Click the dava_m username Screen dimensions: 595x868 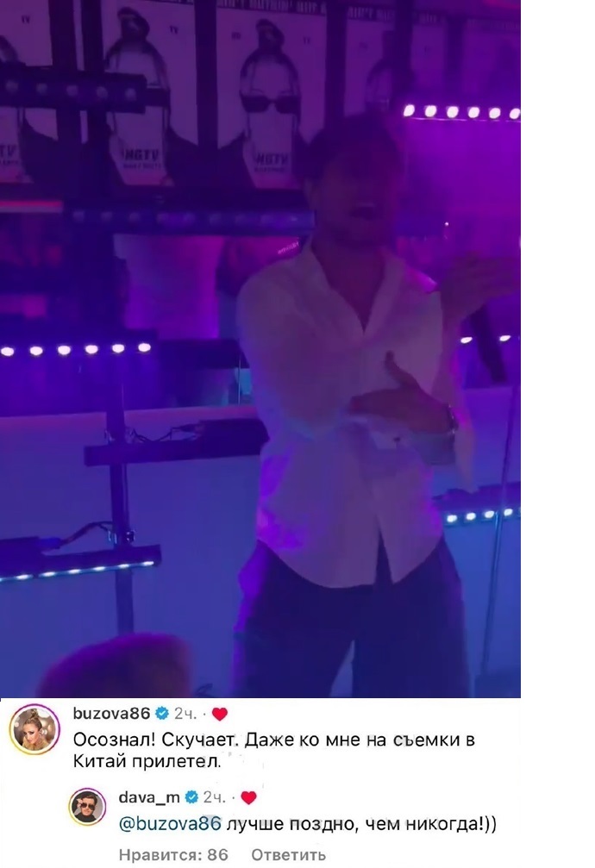coord(149,797)
